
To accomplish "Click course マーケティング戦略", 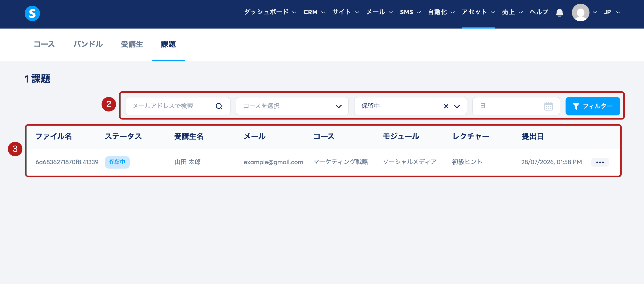I will (341, 162).
